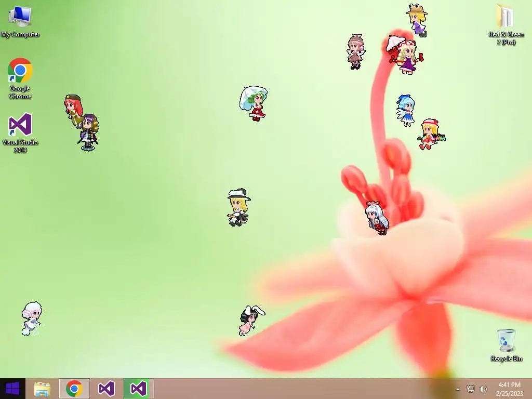
Task: Open File Explorer from the taskbar
Action: point(42,389)
